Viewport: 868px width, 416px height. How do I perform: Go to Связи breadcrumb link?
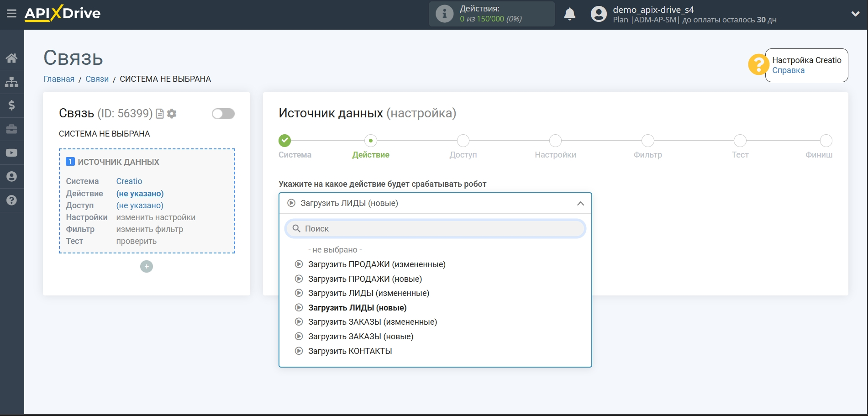click(x=97, y=79)
